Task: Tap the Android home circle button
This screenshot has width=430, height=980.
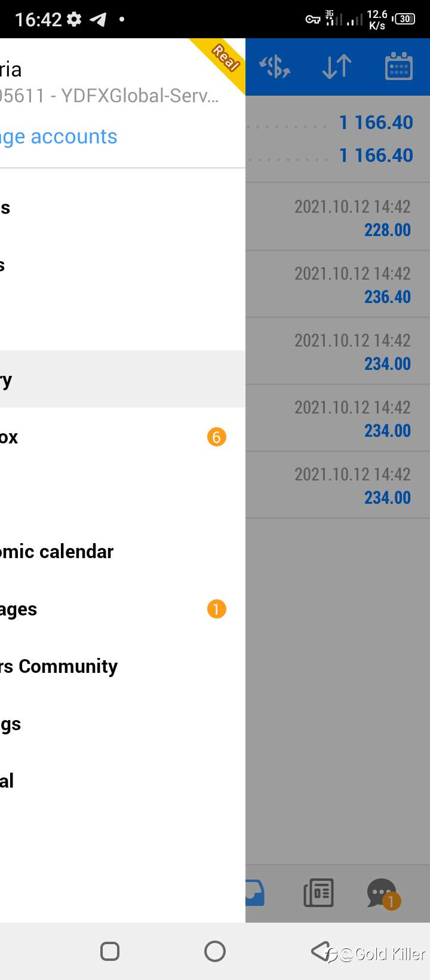Action: point(215,951)
